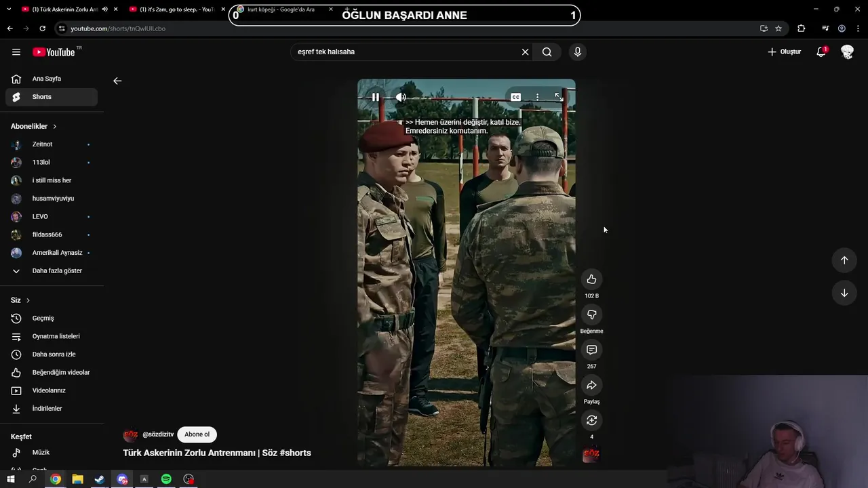Select Shorts in the sidebar
This screenshot has width=868, height=488.
pyautogui.click(x=52, y=97)
